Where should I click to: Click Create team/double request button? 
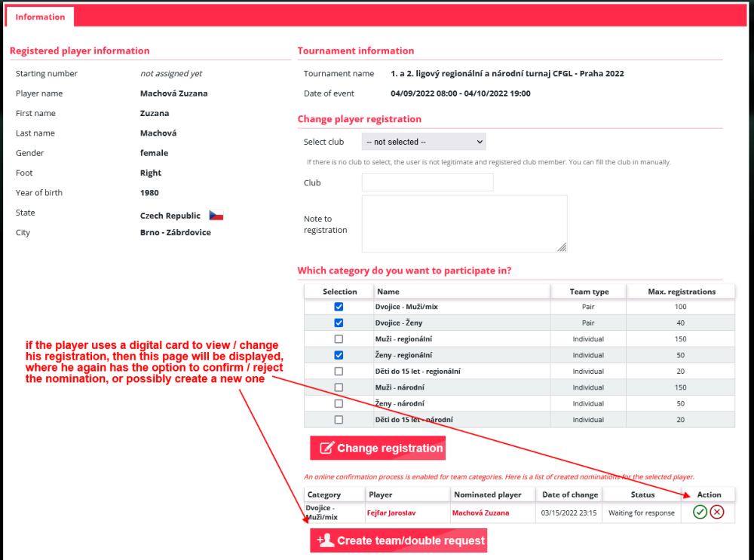399,540
